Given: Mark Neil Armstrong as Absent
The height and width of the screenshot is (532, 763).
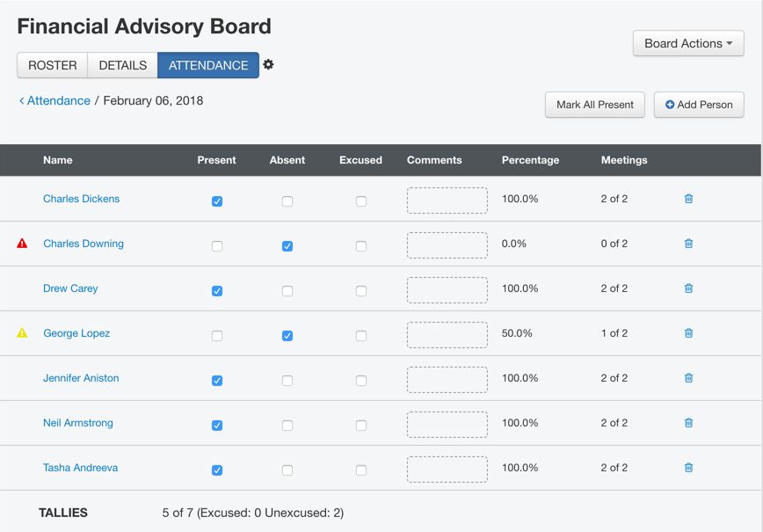Looking at the screenshot, I should [x=287, y=425].
